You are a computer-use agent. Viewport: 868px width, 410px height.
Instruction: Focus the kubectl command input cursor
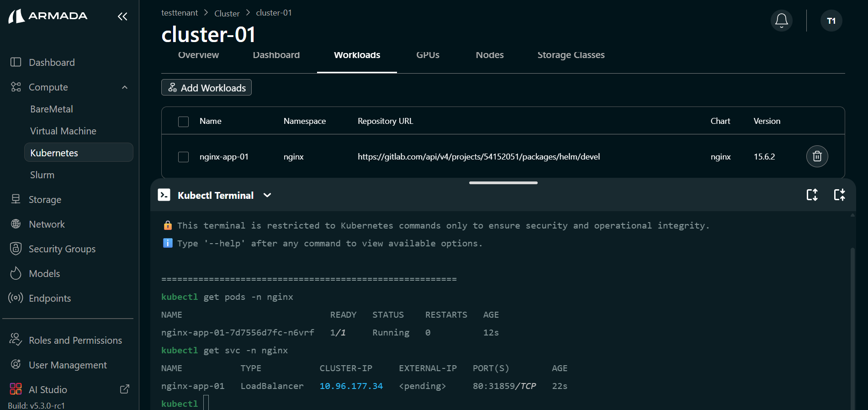(x=206, y=404)
